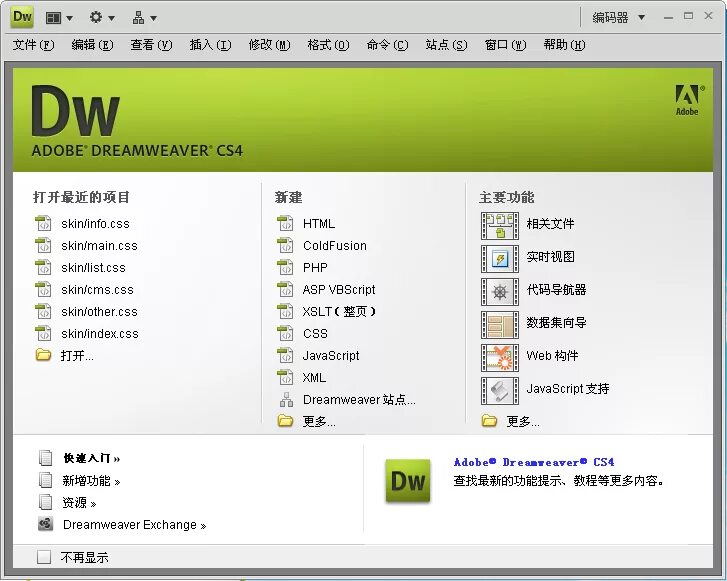
Task: Open the 修改(M) menu
Action: pyautogui.click(x=269, y=45)
